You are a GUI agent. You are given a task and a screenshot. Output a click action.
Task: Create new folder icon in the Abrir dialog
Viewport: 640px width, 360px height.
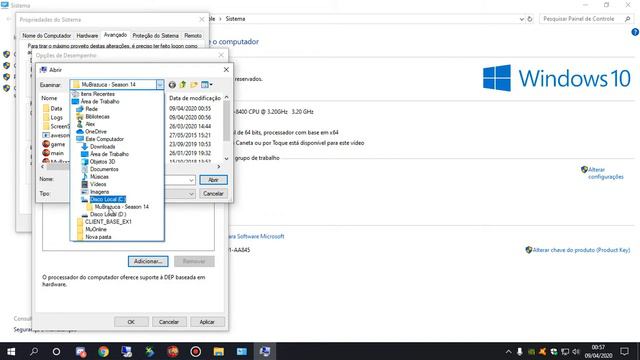point(193,85)
